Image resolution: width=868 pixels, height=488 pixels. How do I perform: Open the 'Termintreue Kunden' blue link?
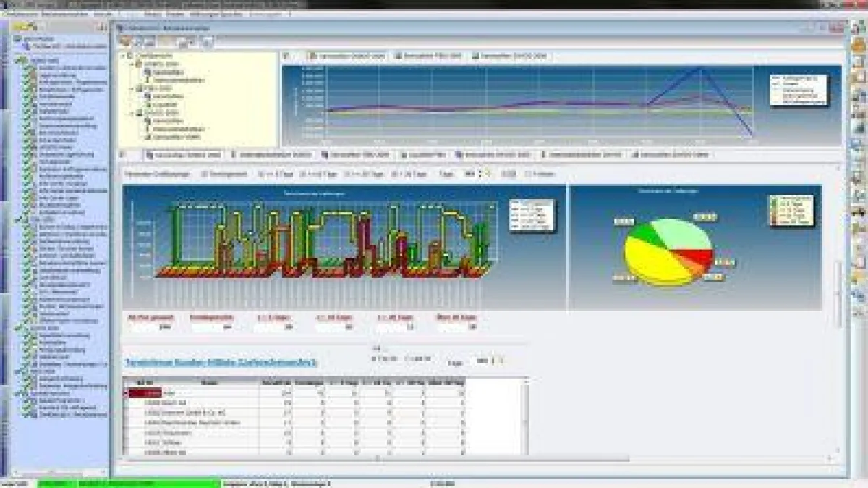(222, 361)
